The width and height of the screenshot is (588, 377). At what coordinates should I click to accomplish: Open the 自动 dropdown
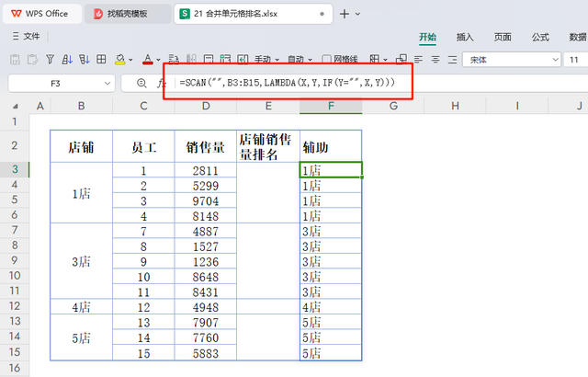300,59
